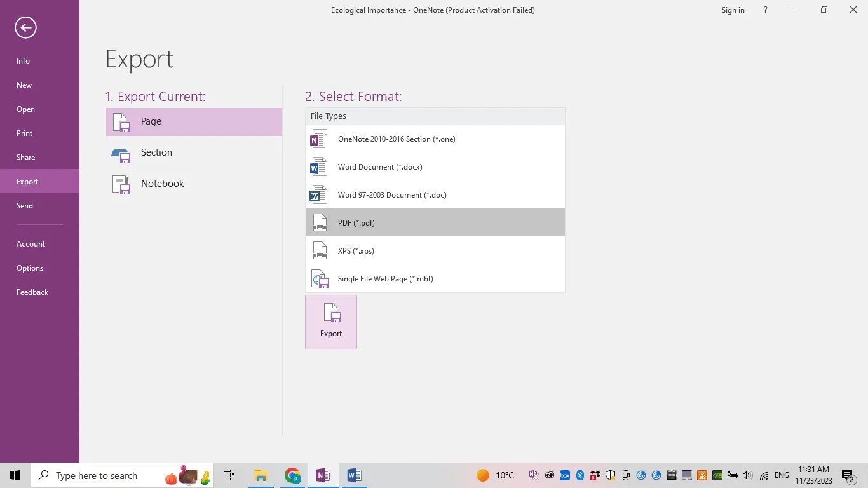Click Sign in at the top right
Screen dimensions: 868x488
point(733,10)
